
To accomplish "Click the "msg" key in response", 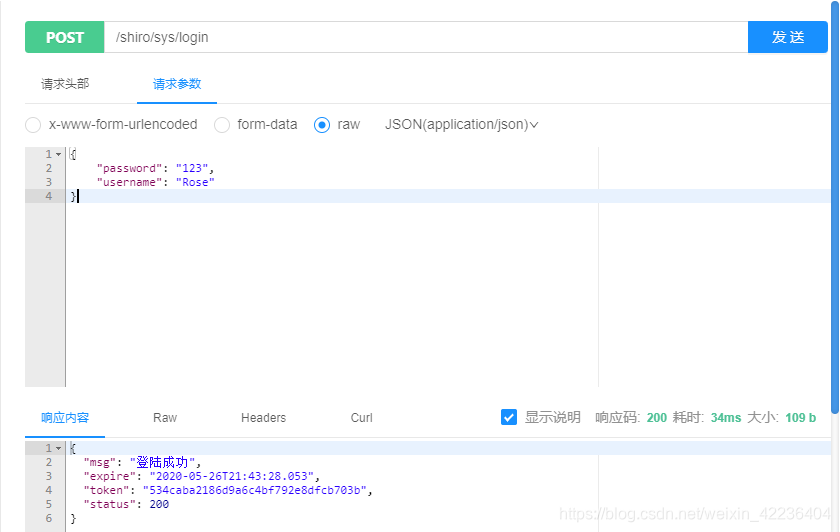I will 99,462.
